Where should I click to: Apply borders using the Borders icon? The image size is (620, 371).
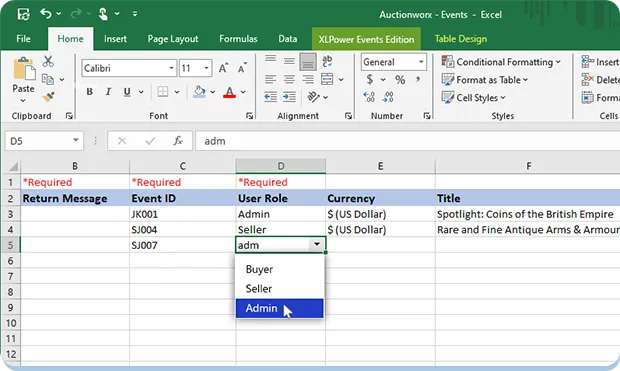point(163,92)
